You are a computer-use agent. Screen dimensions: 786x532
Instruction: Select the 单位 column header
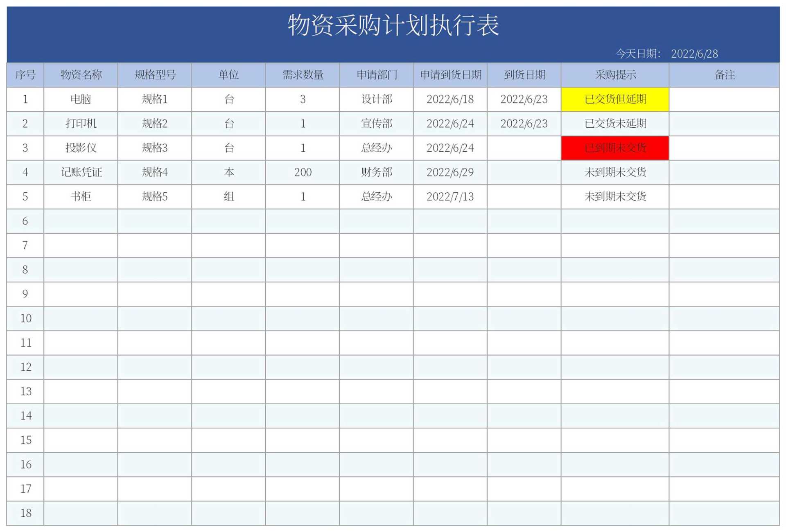[228, 75]
